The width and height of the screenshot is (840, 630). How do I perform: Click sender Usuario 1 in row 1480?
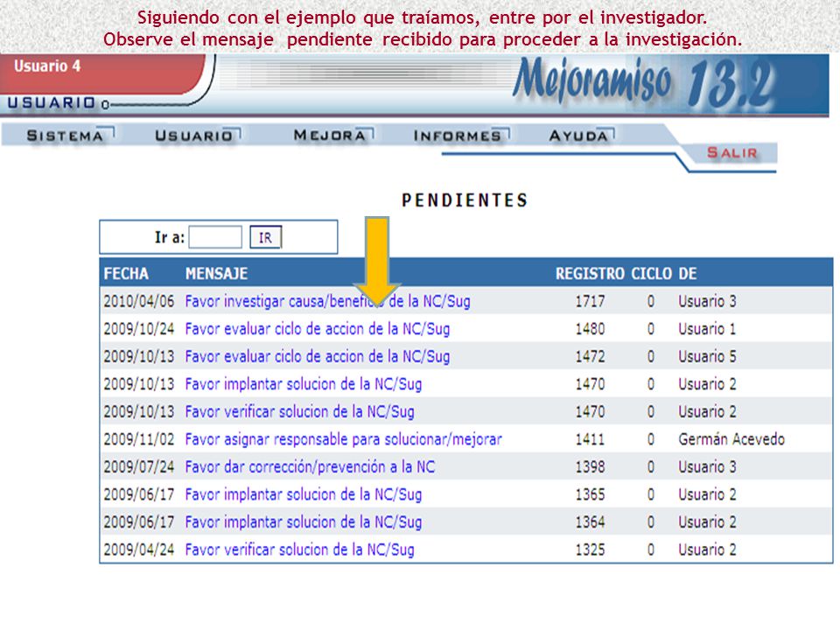coord(707,329)
